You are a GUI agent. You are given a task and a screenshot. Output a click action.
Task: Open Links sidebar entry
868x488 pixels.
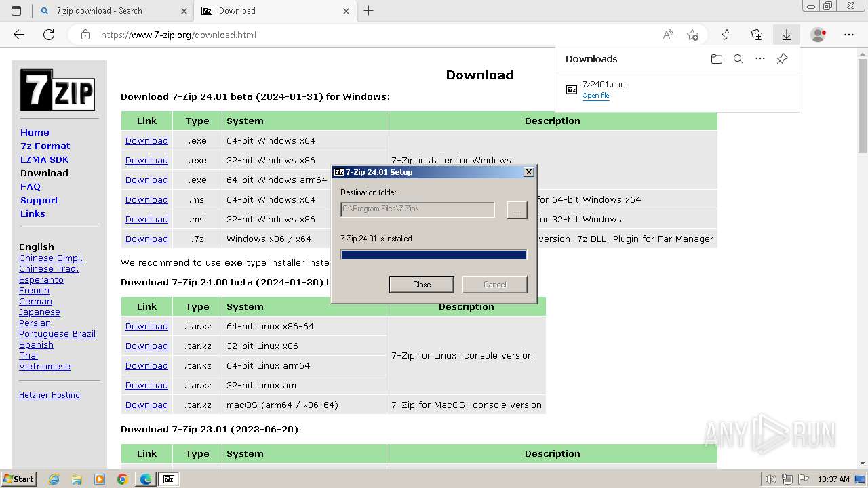coord(33,213)
